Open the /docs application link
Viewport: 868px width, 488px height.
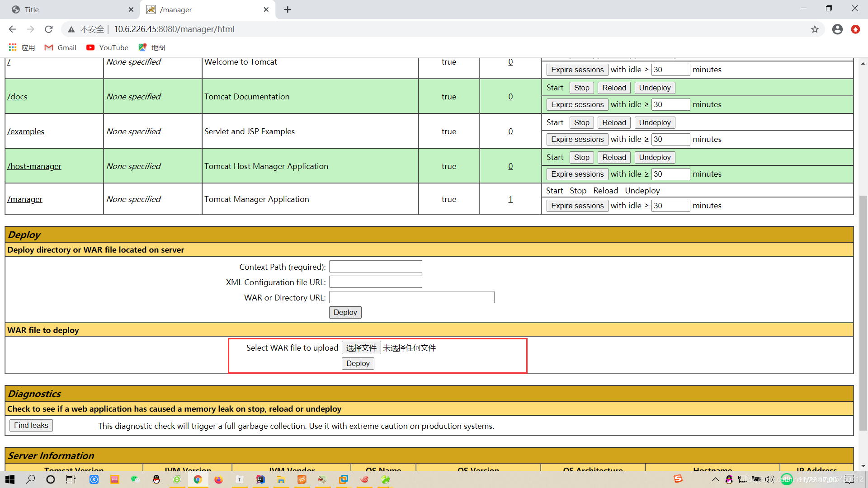[17, 97]
